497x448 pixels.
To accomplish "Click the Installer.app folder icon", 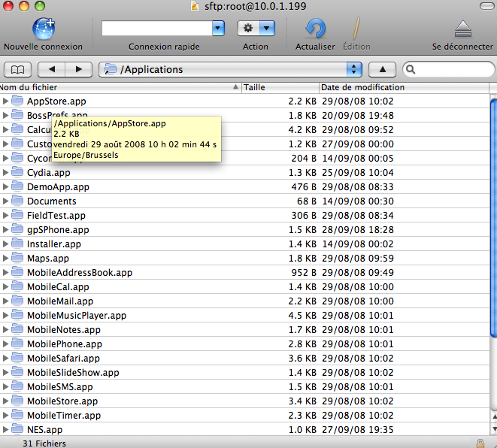I will click(x=17, y=244).
